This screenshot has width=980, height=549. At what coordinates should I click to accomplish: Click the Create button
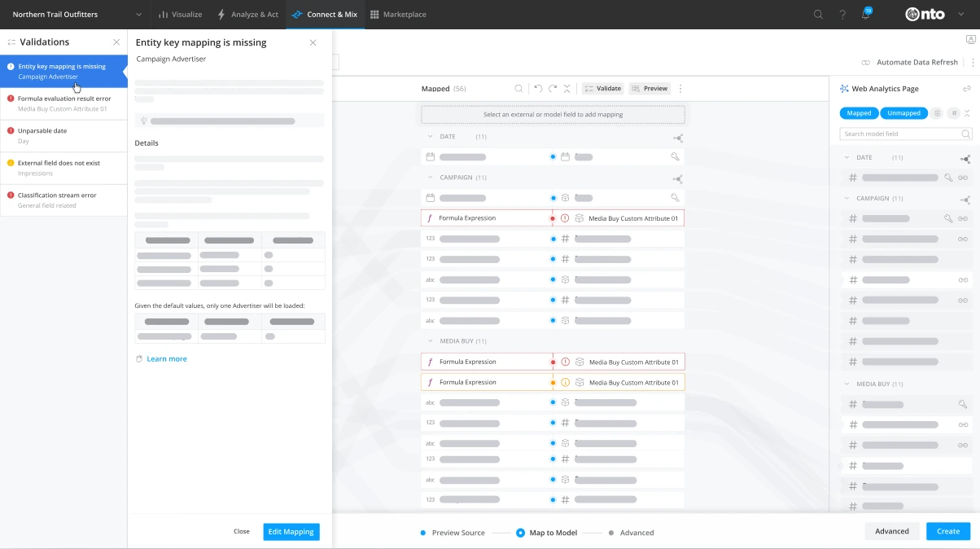click(948, 531)
